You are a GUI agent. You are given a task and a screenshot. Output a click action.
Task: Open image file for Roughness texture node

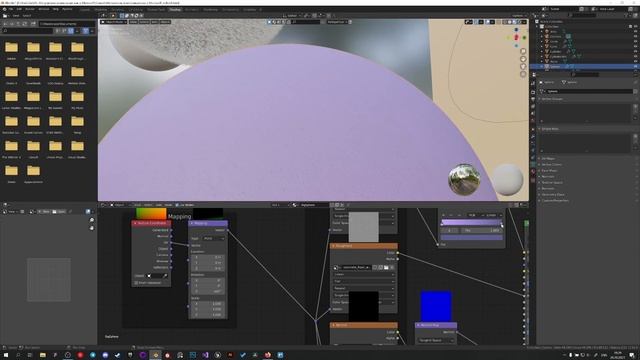click(386, 267)
